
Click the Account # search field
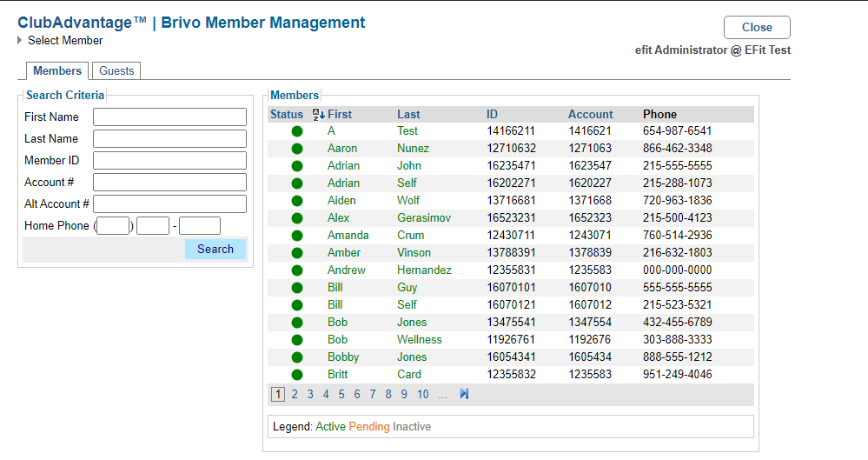click(x=169, y=182)
